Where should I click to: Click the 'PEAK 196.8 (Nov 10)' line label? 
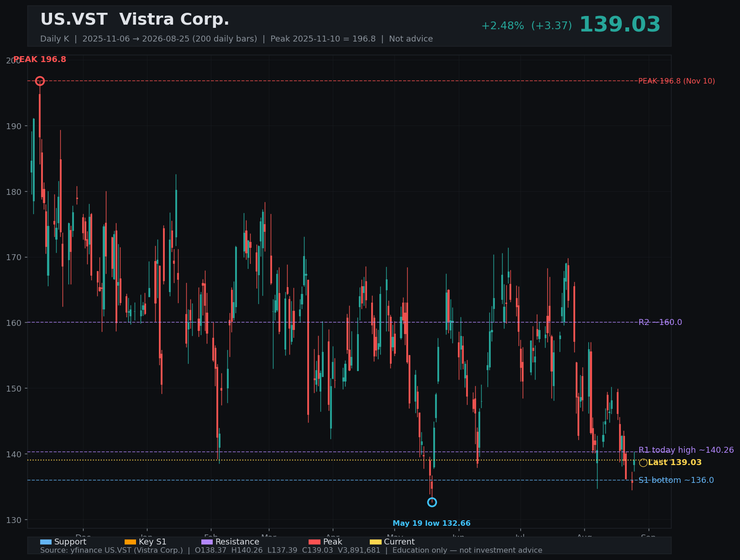click(677, 81)
